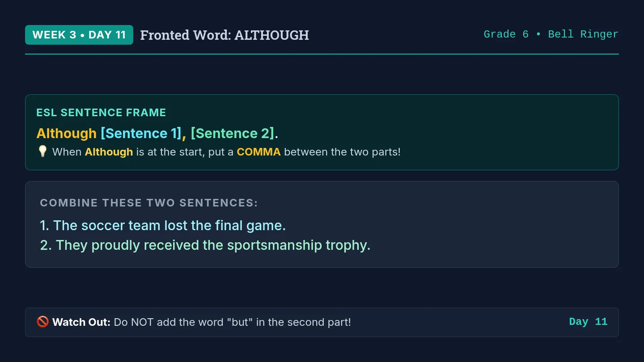
Task: Click the Grade 6 • Bell Ringer label
Action: (x=551, y=34)
